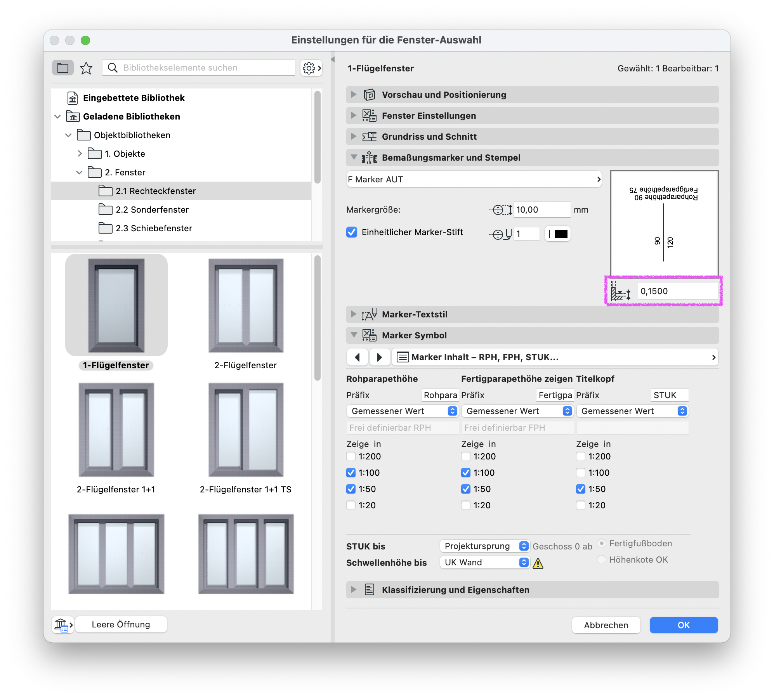Click Marker-Textstil panel icon

tap(369, 314)
